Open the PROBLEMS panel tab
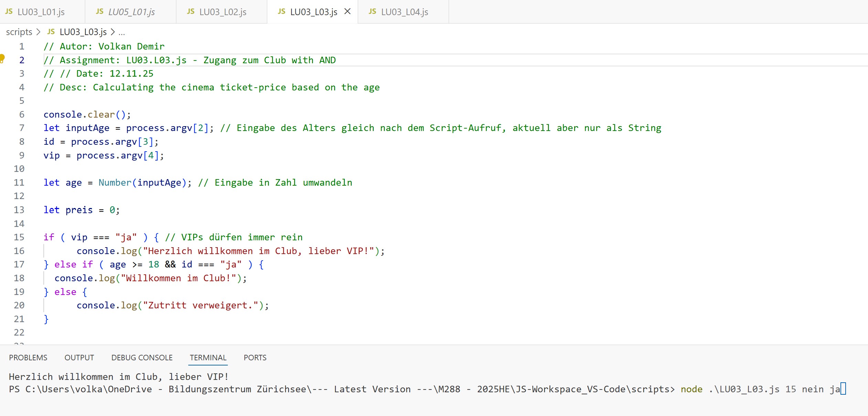This screenshot has width=868, height=416. point(28,358)
